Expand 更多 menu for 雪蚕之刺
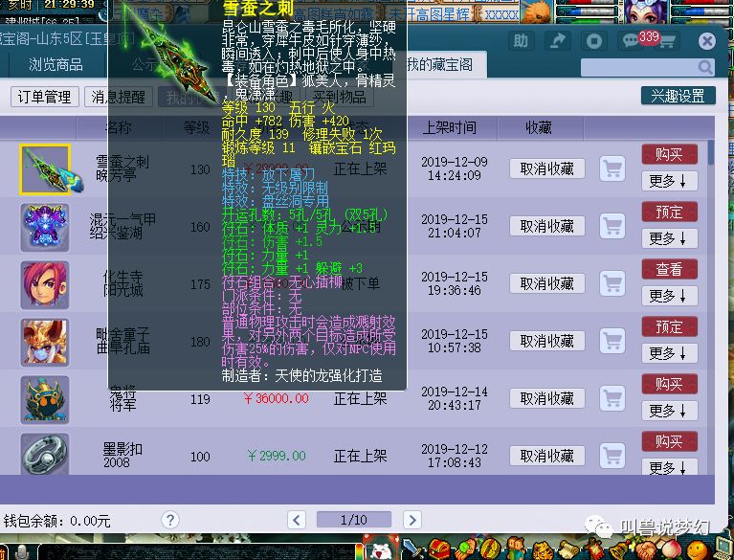Image resolution: width=734 pixels, height=560 pixels. (669, 180)
